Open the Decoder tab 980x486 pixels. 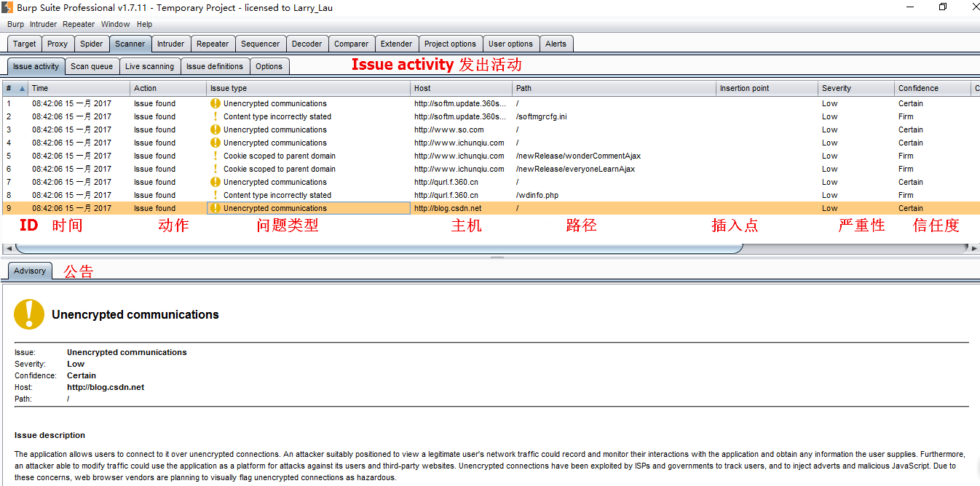point(307,44)
